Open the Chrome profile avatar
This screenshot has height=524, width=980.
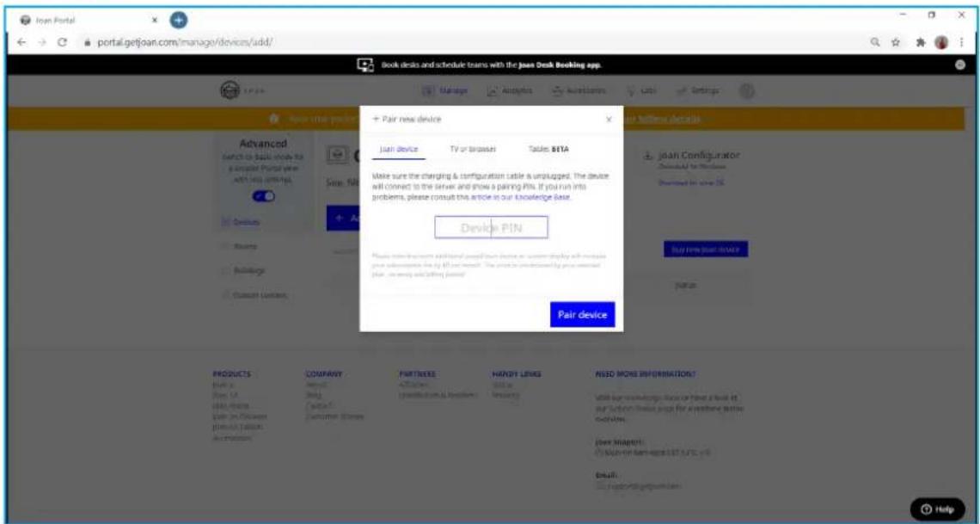(x=941, y=42)
